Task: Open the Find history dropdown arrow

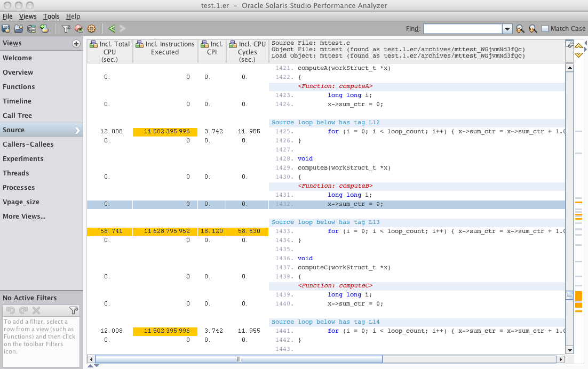Action: tap(507, 29)
